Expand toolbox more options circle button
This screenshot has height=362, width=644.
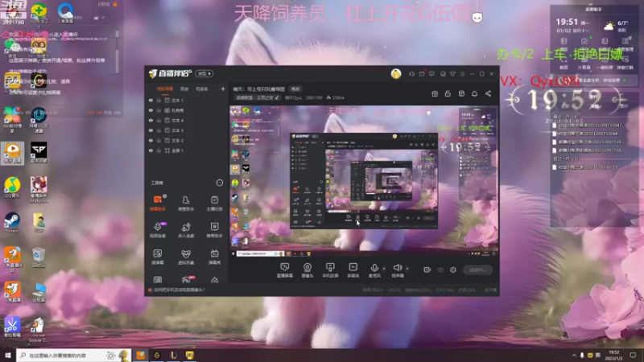tap(219, 183)
